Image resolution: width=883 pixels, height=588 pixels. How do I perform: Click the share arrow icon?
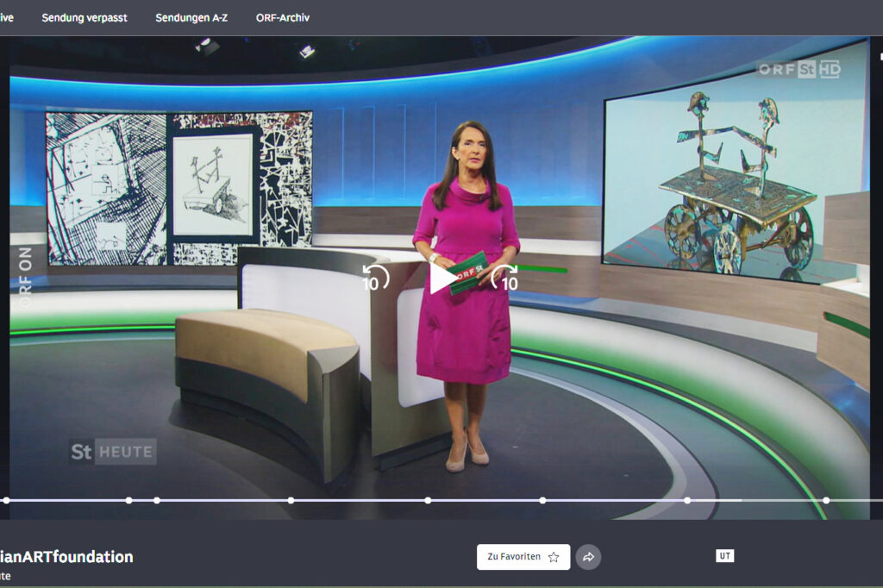pos(588,557)
